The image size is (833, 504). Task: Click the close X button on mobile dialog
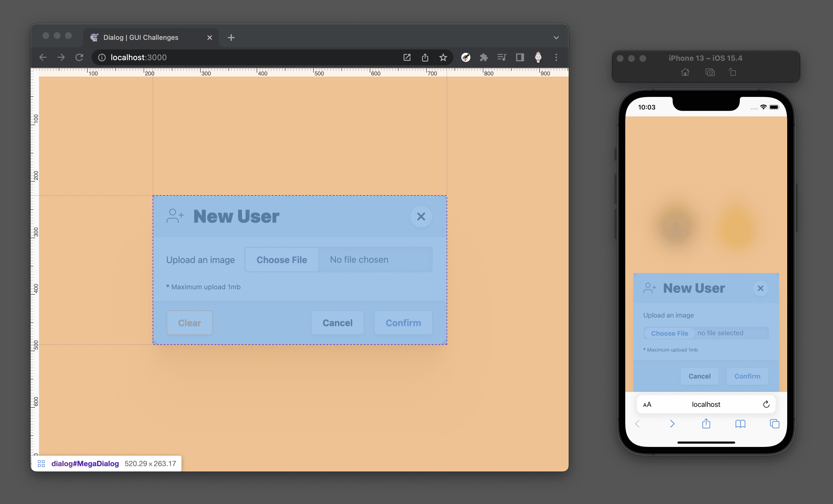tap(760, 288)
